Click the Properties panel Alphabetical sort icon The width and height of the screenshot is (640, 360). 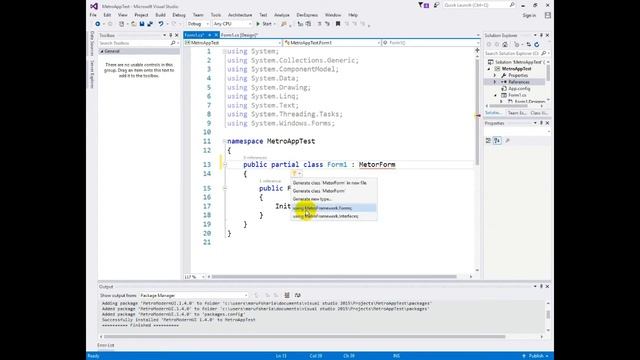pos(497,140)
